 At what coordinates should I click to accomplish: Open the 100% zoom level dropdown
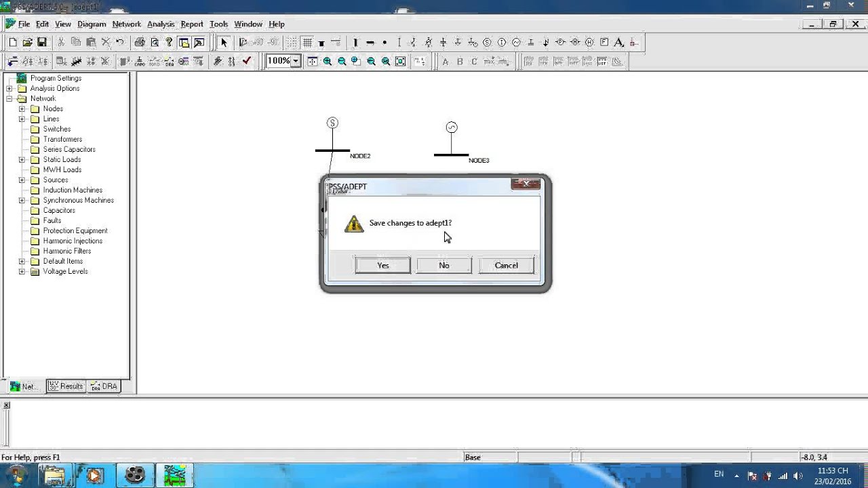pyautogui.click(x=296, y=61)
